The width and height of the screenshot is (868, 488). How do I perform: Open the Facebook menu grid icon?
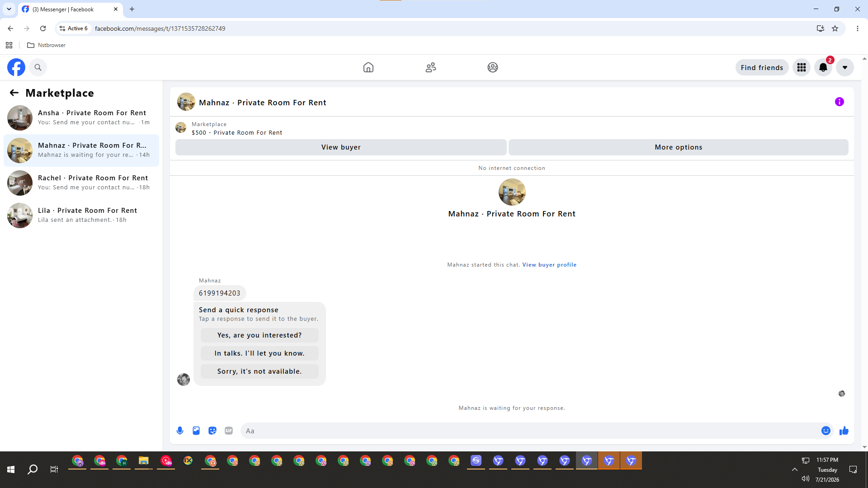[x=802, y=67]
